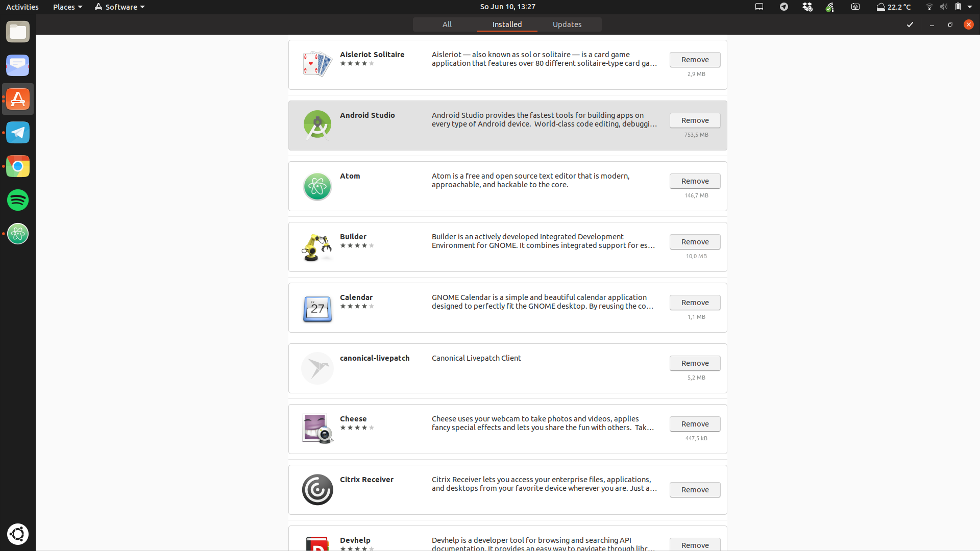
Task: Open the Places menu
Action: click(x=67, y=7)
